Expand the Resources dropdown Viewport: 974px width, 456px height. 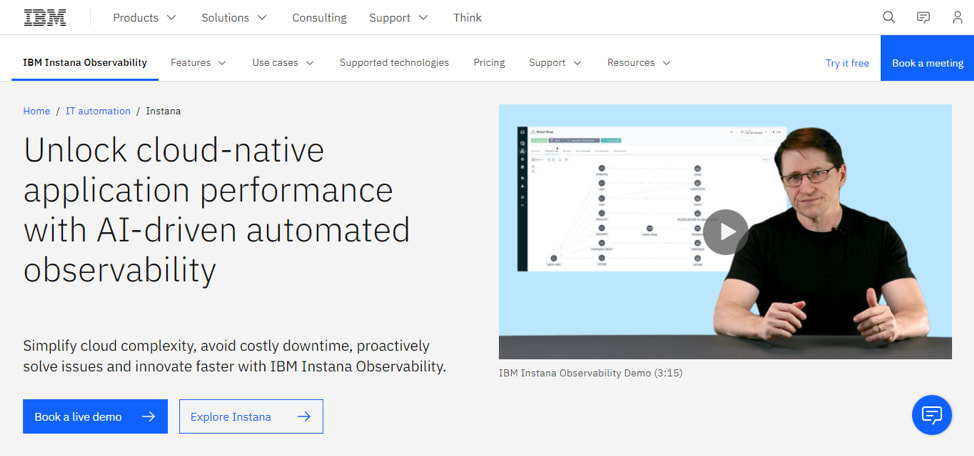[x=639, y=62]
